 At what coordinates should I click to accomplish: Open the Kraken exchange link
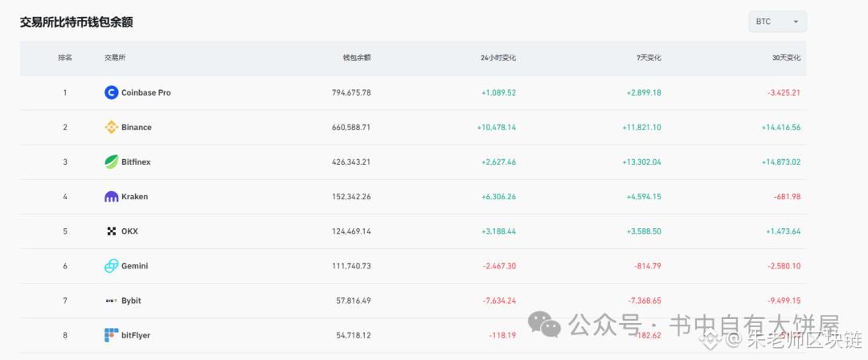pos(134,196)
